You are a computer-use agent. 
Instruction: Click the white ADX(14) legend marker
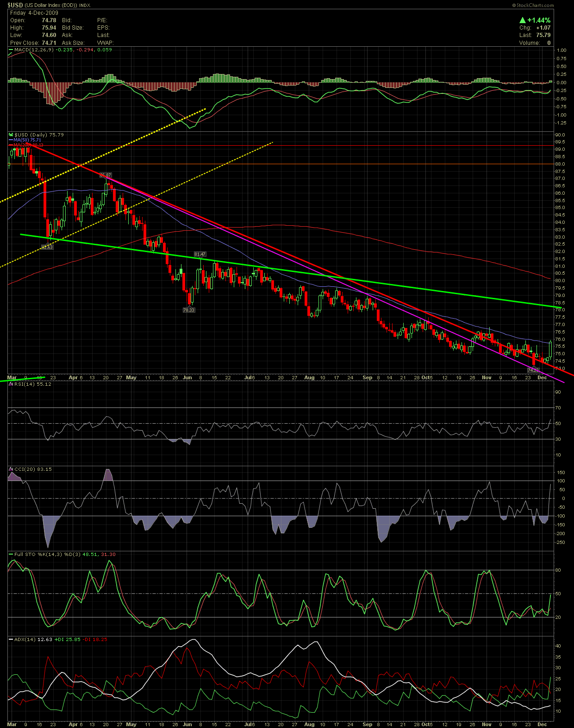[11, 639]
